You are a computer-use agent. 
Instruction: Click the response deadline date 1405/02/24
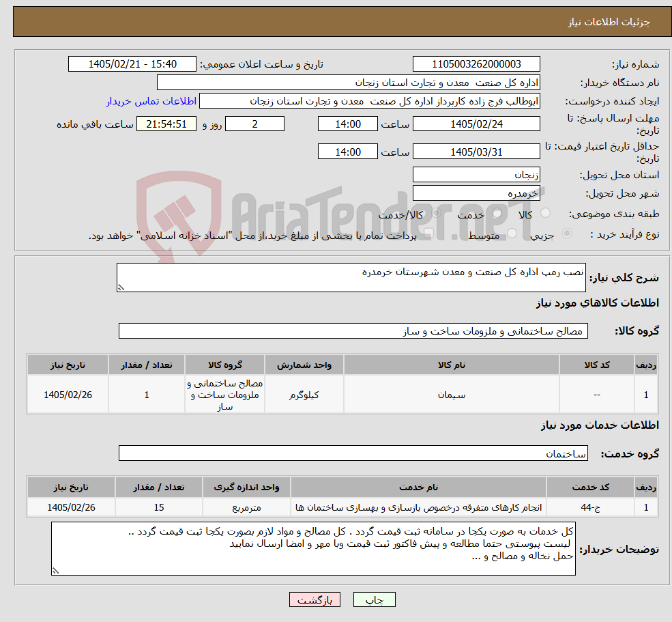[x=476, y=124]
